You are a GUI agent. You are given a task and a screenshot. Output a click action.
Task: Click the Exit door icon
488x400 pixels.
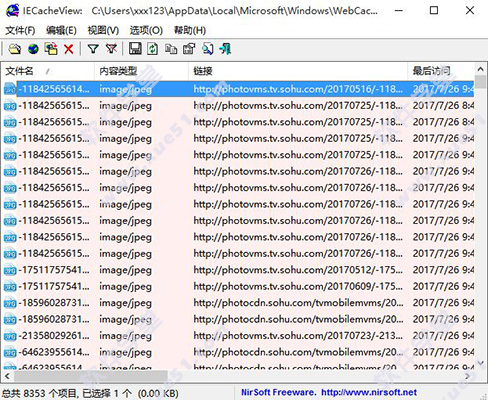(x=225, y=49)
